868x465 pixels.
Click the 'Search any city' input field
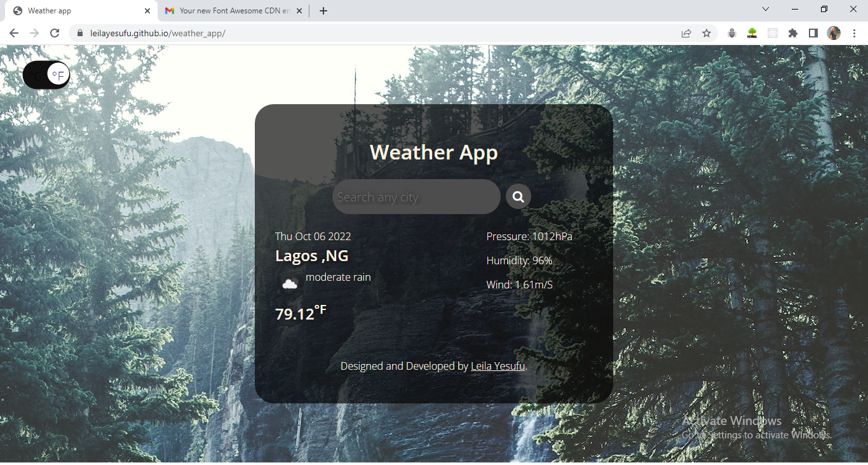click(x=416, y=197)
